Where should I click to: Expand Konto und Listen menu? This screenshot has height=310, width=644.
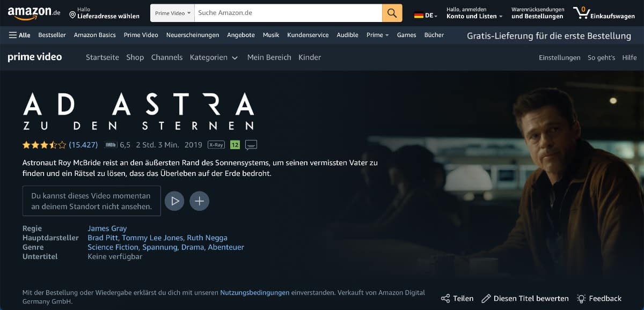(x=474, y=13)
